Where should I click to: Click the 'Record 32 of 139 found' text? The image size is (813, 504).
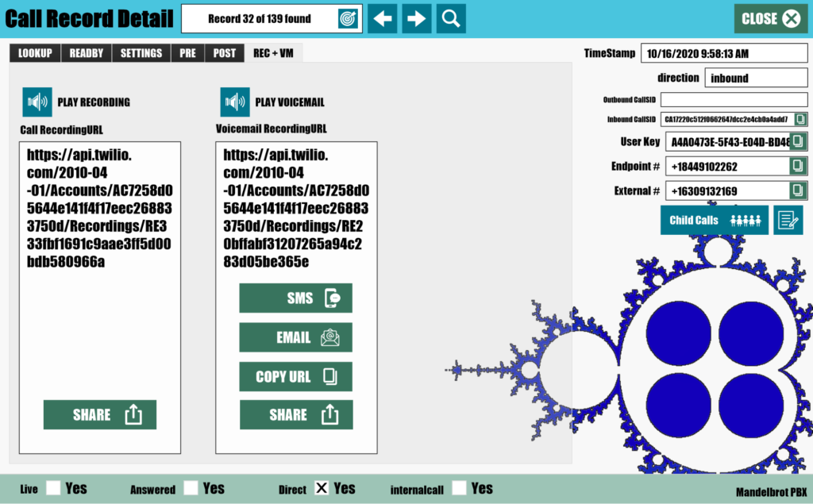pyautogui.click(x=260, y=19)
